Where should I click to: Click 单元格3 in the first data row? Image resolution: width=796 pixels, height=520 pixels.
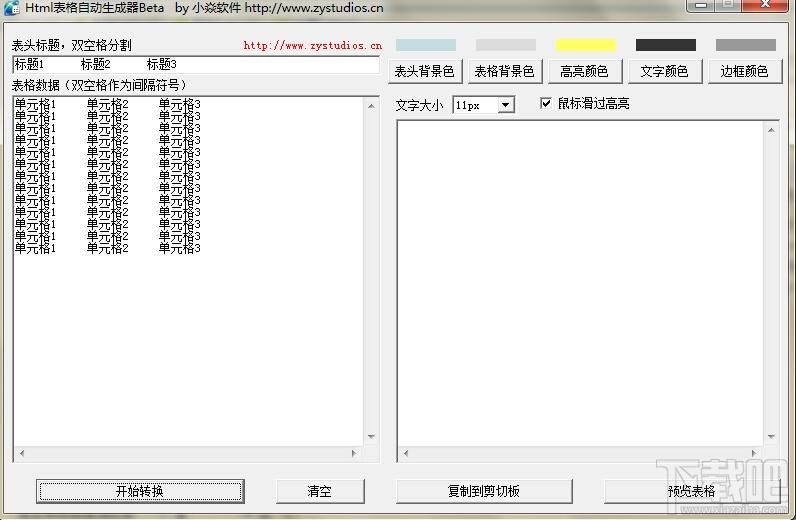(x=180, y=104)
